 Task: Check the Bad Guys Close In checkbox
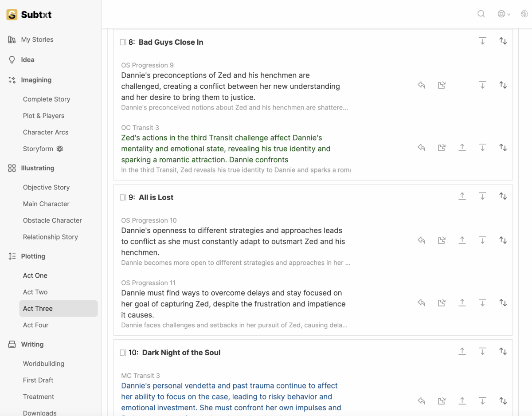[123, 43]
